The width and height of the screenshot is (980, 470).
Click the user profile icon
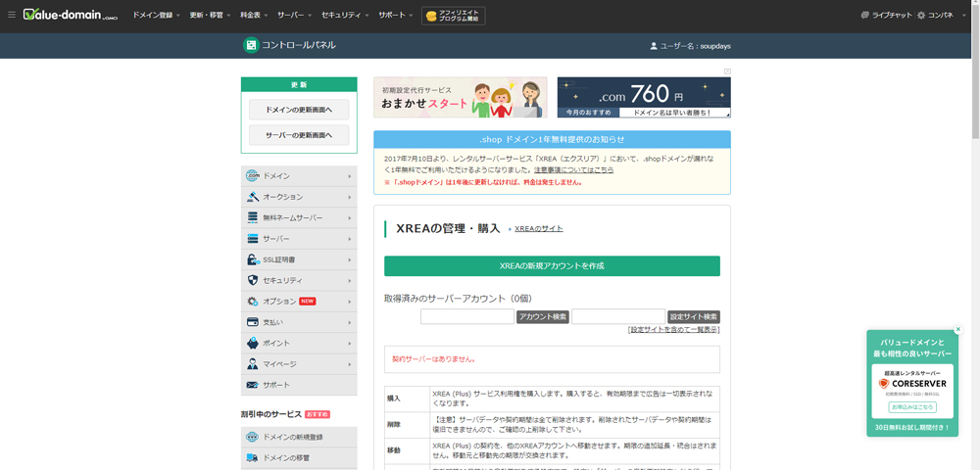tap(654, 46)
